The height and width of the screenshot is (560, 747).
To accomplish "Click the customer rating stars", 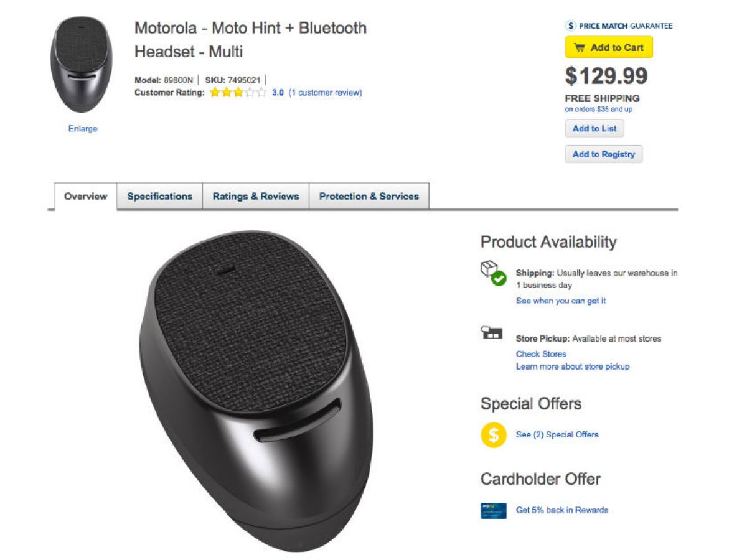I will [x=238, y=93].
